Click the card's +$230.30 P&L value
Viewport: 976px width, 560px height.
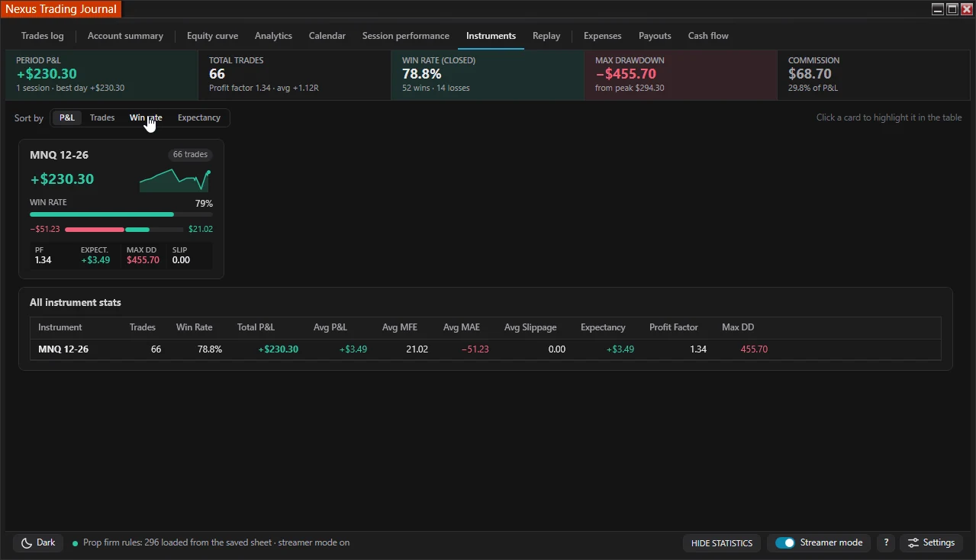click(62, 179)
